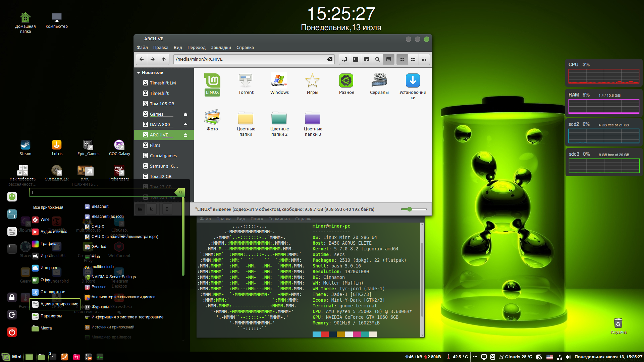Click the search magnifier in Nemo toolbar
The height and width of the screenshot is (362, 644).
378,59
